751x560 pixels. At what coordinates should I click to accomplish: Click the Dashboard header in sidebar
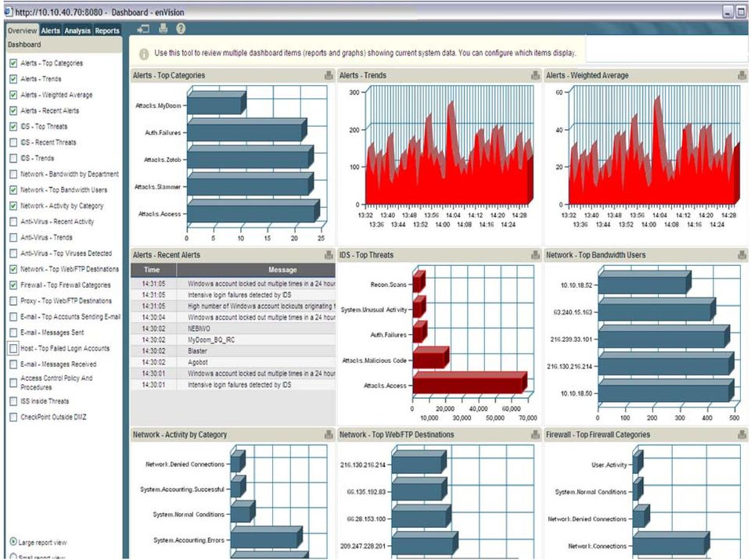(63, 45)
